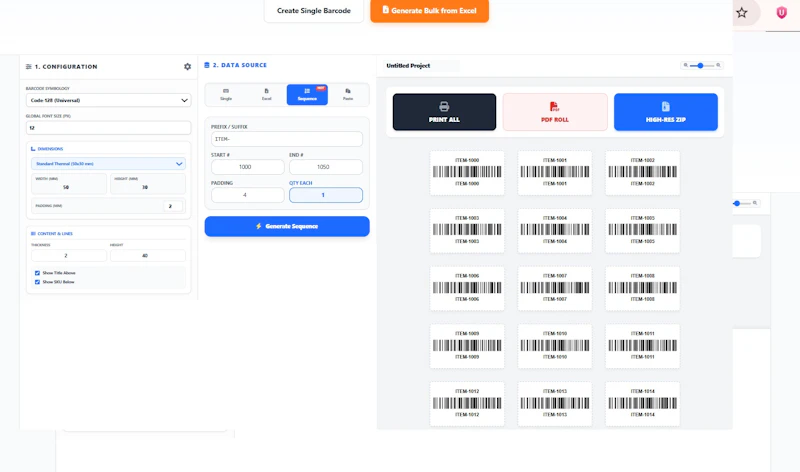Click the End # field
Viewport: 800px width, 472px height.
(326, 167)
